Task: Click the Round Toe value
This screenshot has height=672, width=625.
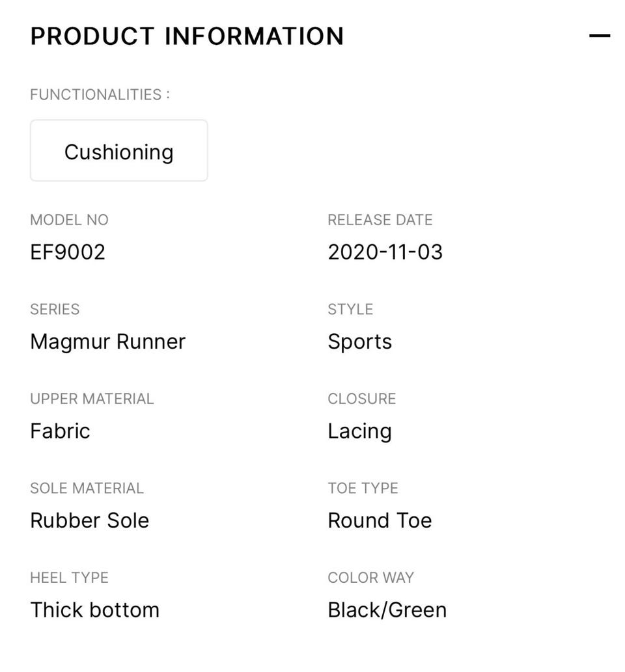Action: click(x=380, y=520)
